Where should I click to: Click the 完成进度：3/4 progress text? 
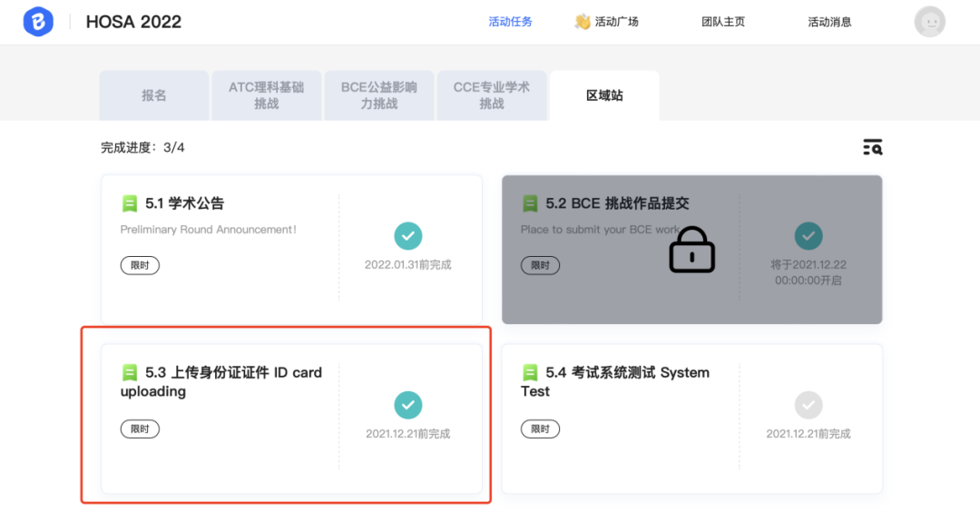pyautogui.click(x=142, y=148)
